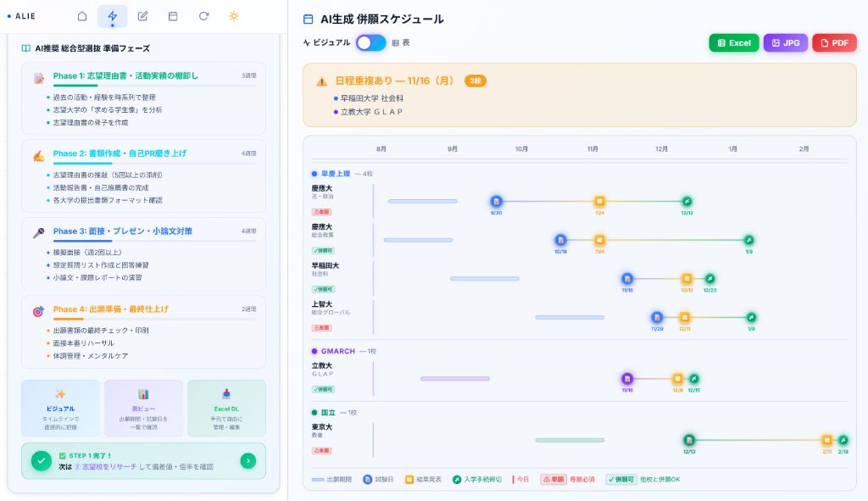Click the 11/29 exam marker for 上智大
868x501 pixels.
pos(657,317)
